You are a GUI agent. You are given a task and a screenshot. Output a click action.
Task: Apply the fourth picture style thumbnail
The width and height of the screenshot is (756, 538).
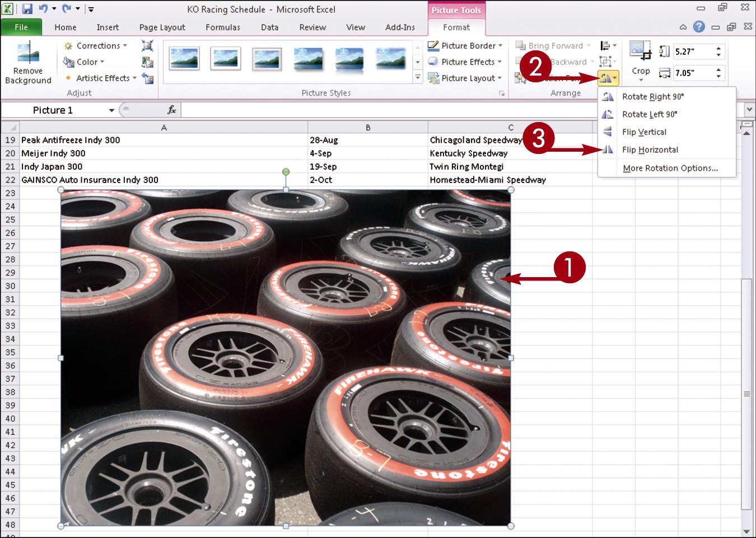point(309,59)
